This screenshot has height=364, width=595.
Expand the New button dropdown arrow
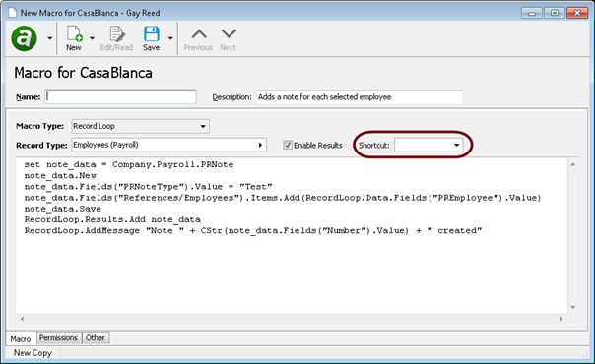pos(93,38)
